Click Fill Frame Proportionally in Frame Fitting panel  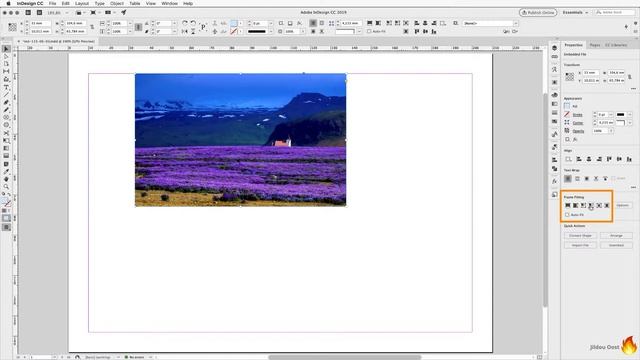(568, 205)
